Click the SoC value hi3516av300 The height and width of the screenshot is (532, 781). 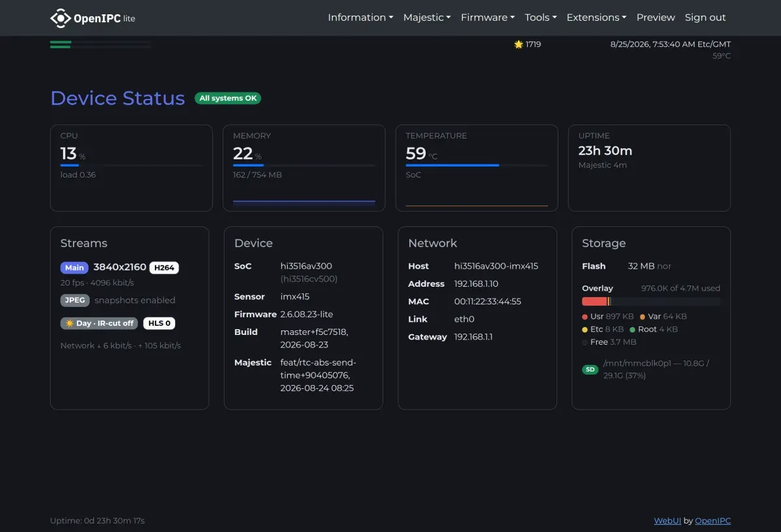[x=306, y=266]
